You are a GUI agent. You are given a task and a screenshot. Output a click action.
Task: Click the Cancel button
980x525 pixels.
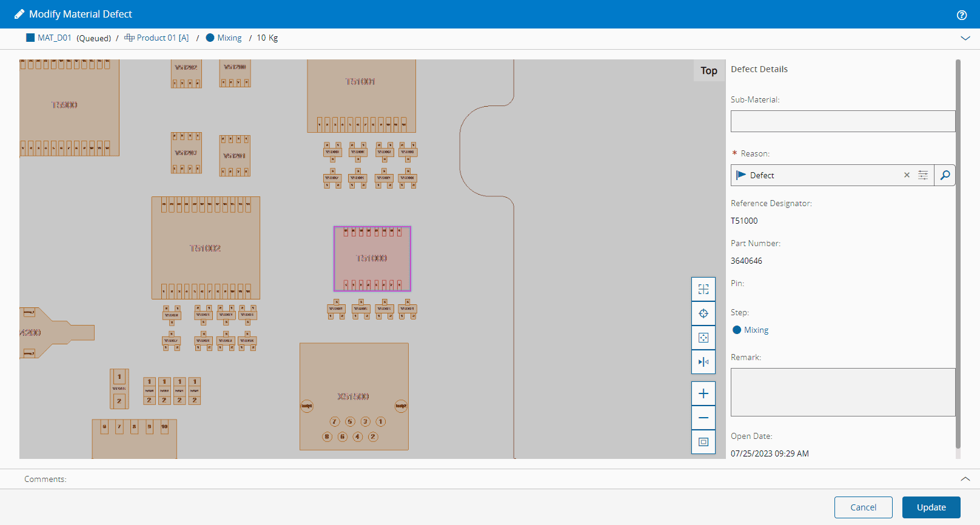863,507
